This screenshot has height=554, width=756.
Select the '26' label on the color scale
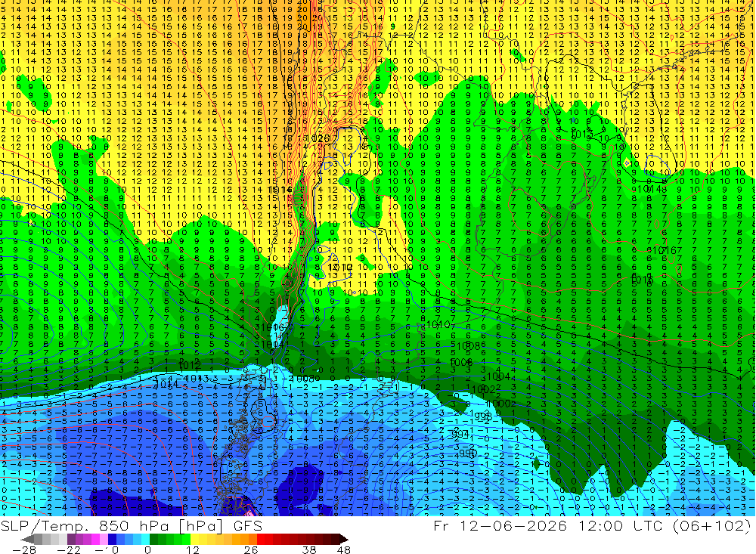tap(251, 549)
